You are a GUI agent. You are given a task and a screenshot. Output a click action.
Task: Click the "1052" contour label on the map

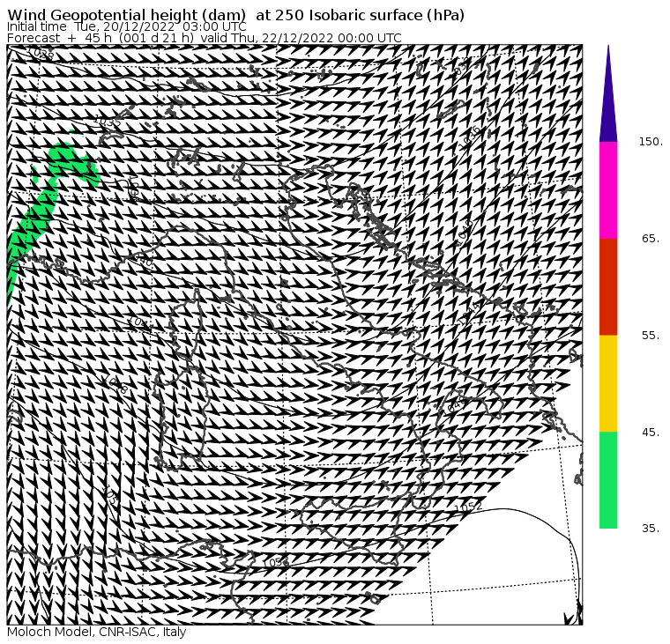[468, 507]
